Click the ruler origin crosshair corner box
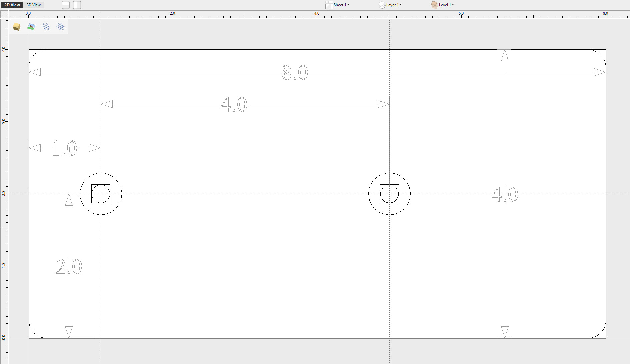Image resolution: width=630 pixels, height=364 pixels. [x=4, y=14]
